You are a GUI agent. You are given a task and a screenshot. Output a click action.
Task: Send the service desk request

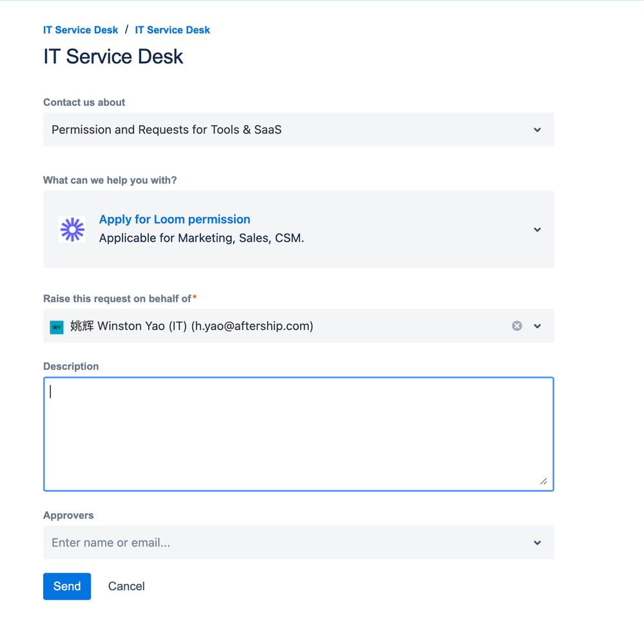tap(67, 587)
